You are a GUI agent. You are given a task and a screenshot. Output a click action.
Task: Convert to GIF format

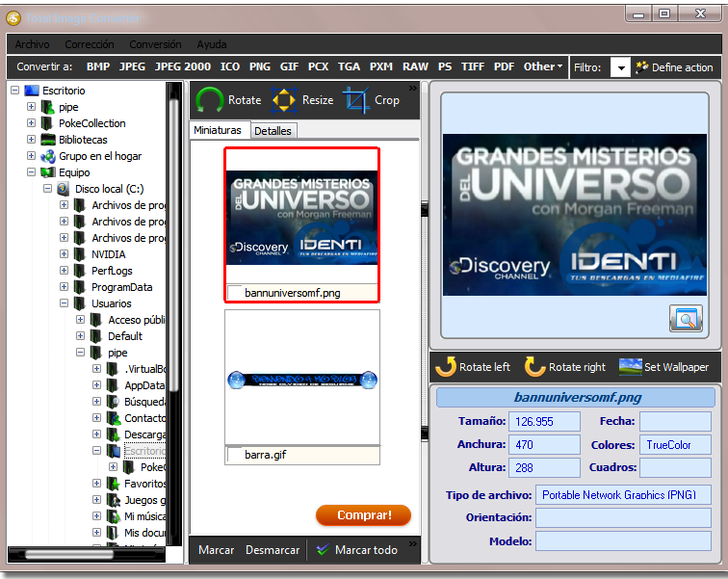click(x=289, y=66)
